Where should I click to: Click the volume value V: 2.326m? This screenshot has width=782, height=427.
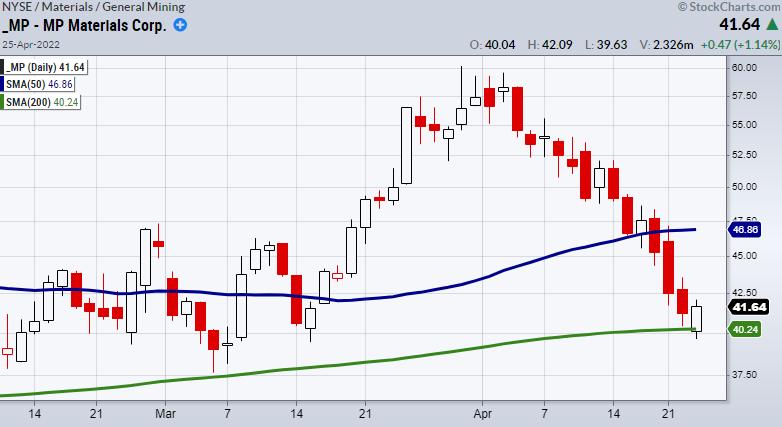666,44
